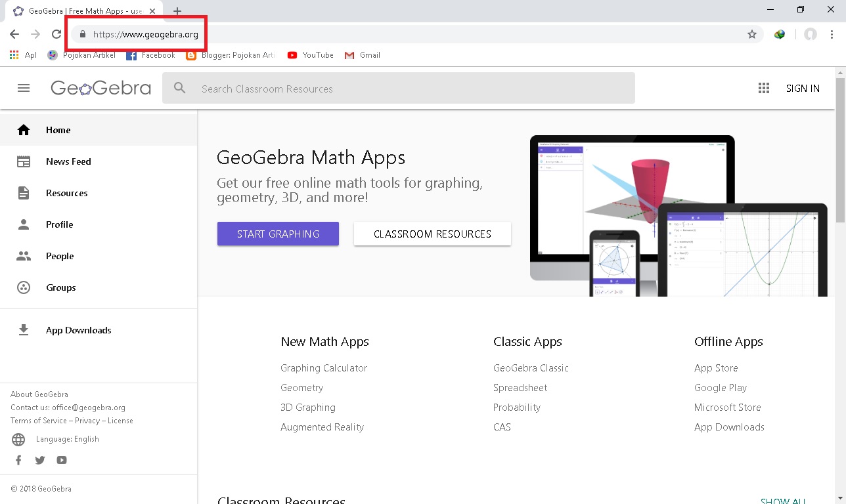Click the People icon in sidebar
Screen dimensions: 846x504
(24, 256)
